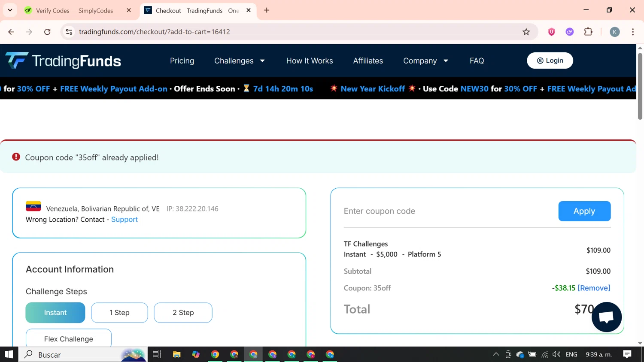This screenshot has width=644, height=362.
Task: Open the battery status tray icon
Action: point(532,354)
